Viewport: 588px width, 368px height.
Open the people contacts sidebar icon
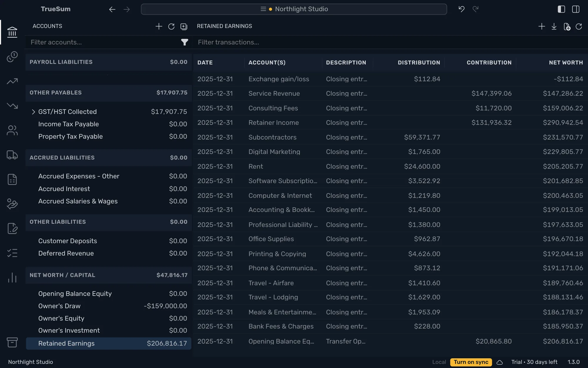pyautogui.click(x=12, y=130)
